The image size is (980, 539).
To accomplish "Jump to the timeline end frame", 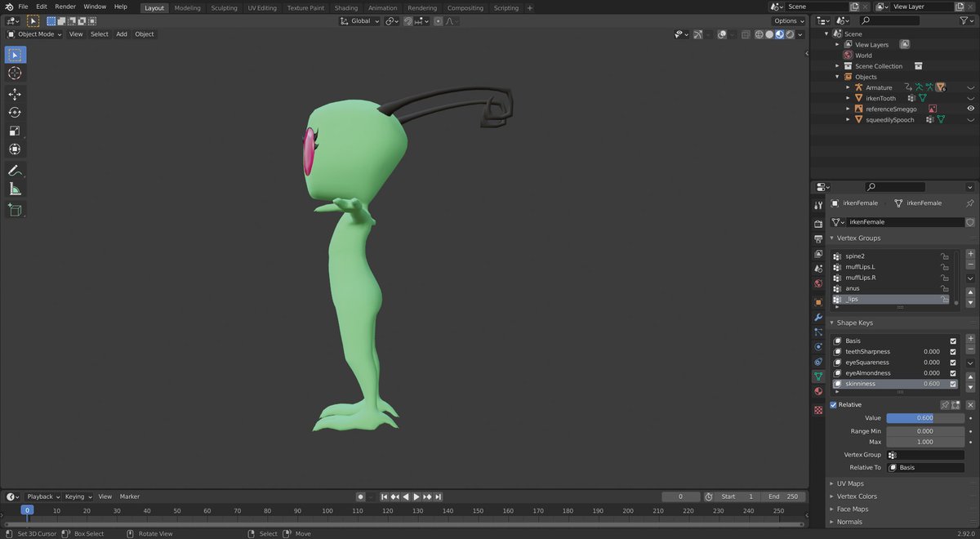I will [438, 497].
